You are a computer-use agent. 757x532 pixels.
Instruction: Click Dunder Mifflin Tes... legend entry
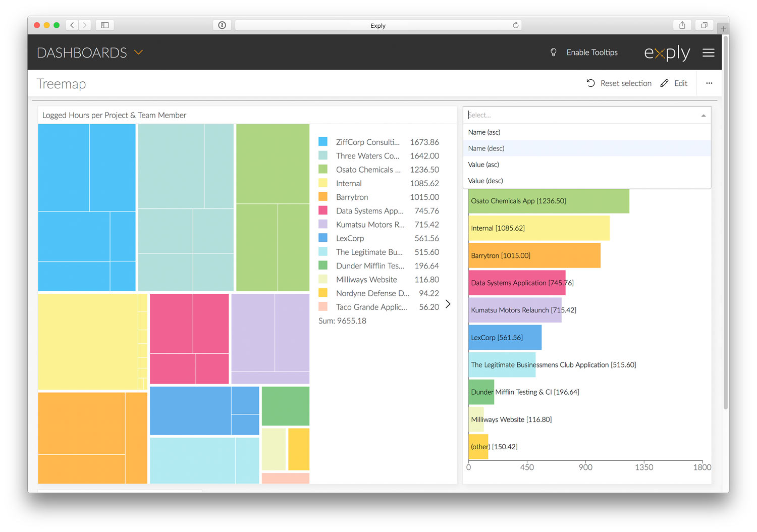[379, 265]
